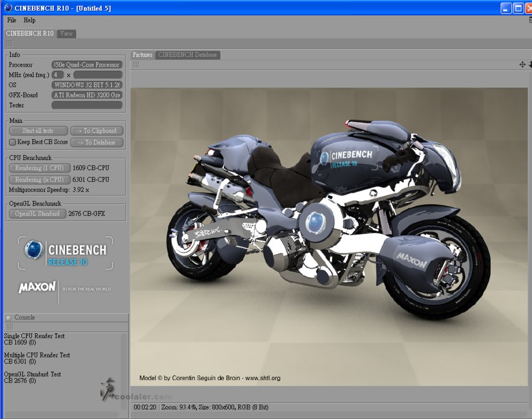The width and height of the screenshot is (532, 419).
Task: Click the CINEBENCH Release 10 logo
Action: click(66, 253)
